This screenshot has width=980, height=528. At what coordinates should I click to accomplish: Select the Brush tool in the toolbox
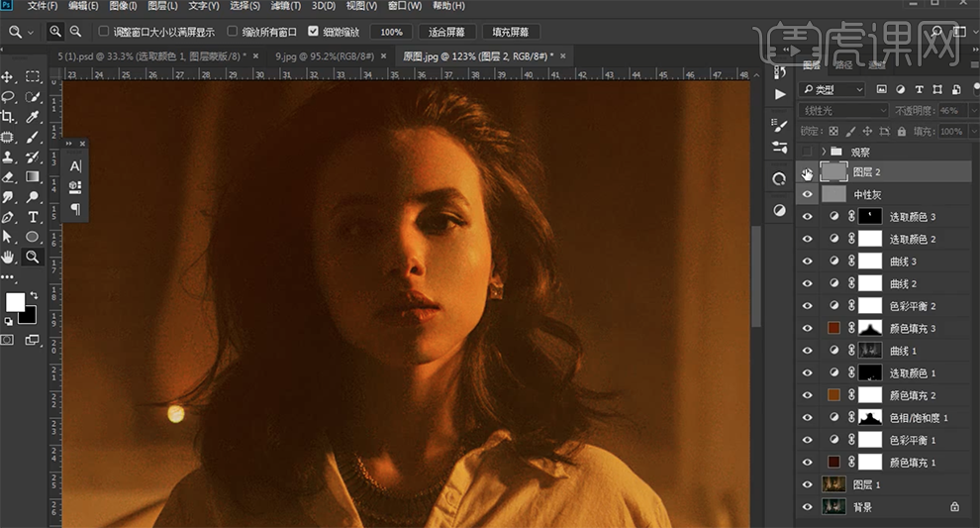[33, 137]
